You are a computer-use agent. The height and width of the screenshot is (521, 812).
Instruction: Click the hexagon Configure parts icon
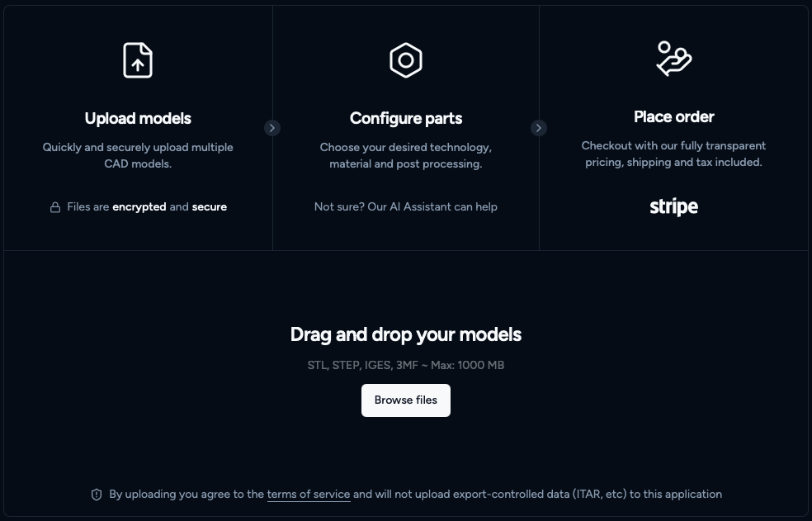click(406, 60)
